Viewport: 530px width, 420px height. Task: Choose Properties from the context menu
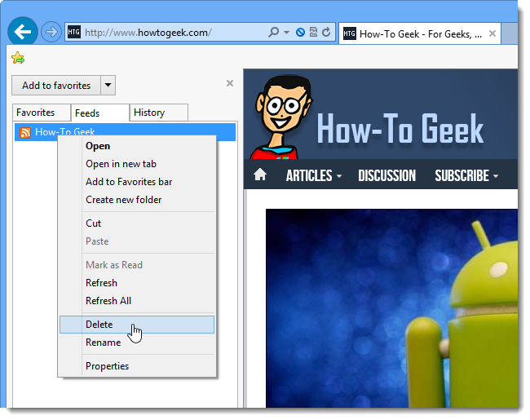point(137,366)
